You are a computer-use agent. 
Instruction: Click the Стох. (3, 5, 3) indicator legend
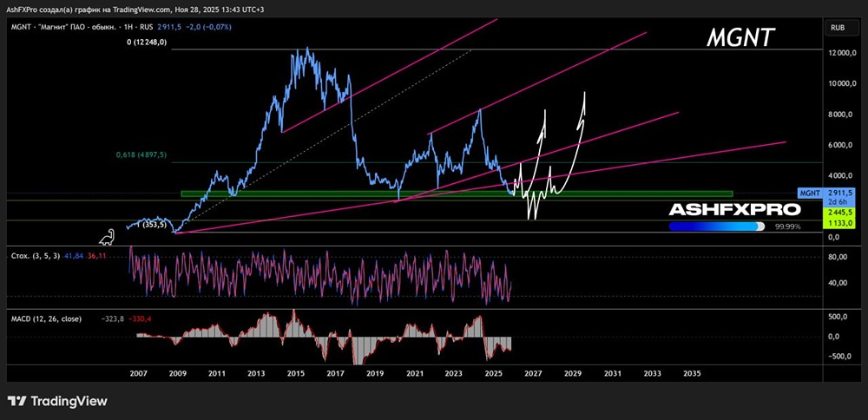click(36, 256)
